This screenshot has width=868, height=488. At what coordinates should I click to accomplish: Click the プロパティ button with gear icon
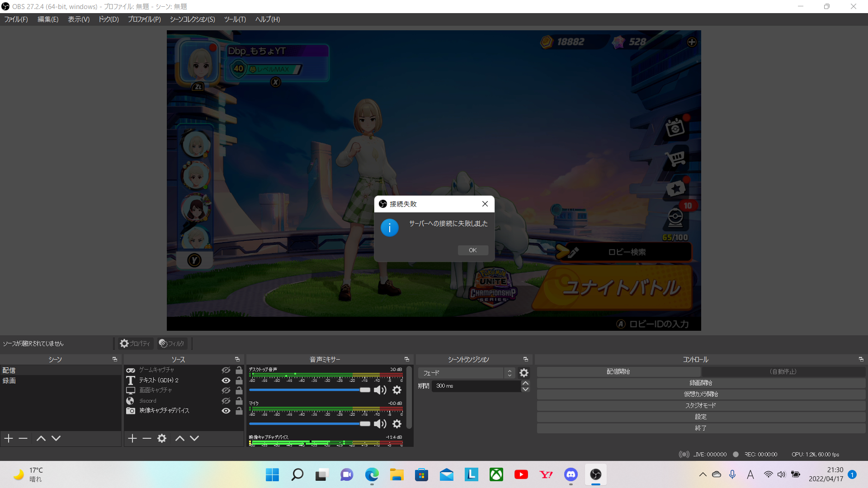coord(135,343)
